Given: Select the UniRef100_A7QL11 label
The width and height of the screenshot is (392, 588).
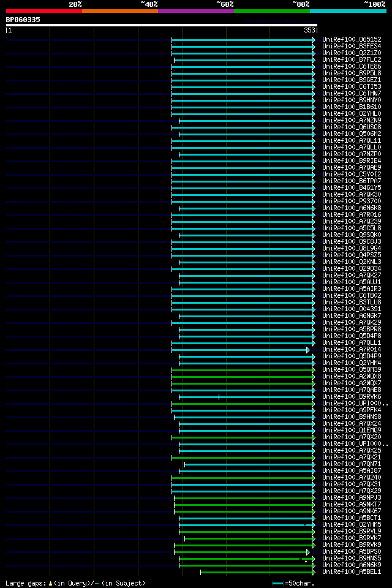Looking at the screenshot, I should click(x=352, y=141).
